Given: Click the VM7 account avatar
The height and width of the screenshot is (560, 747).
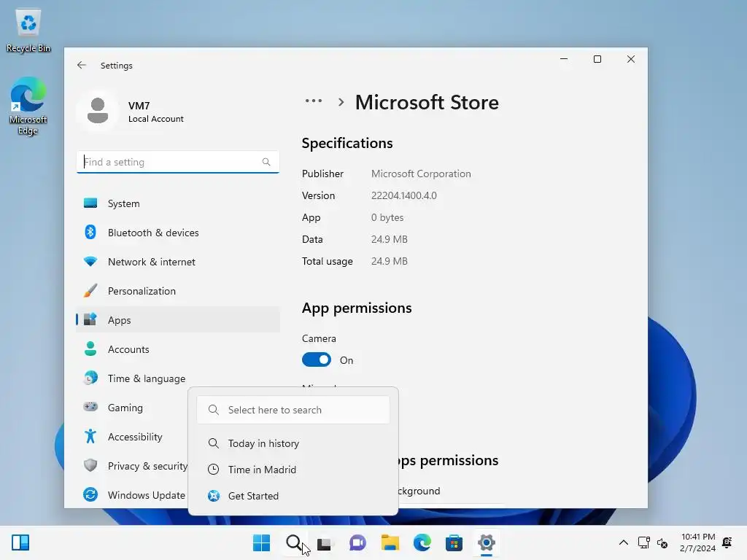Looking at the screenshot, I should pyautogui.click(x=98, y=111).
